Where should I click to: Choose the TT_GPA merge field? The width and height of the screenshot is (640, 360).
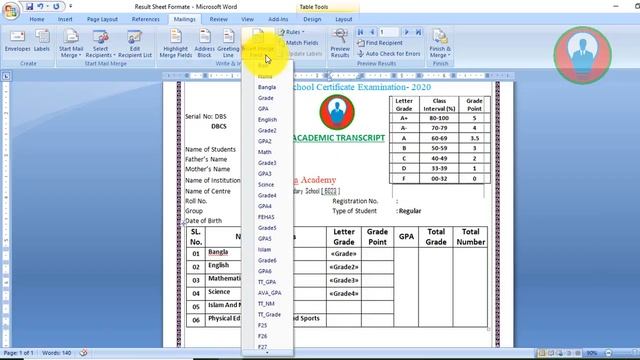coord(267,282)
